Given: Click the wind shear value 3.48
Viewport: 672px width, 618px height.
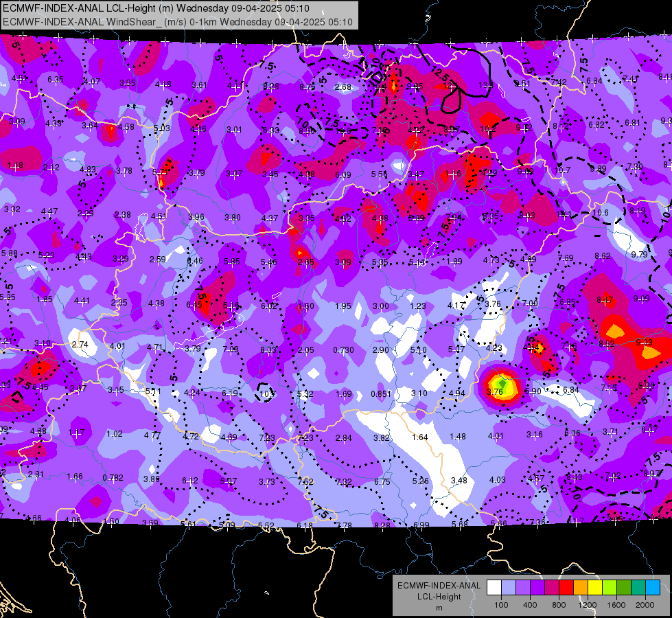Looking at the screenshot, I should pos(459,481).
